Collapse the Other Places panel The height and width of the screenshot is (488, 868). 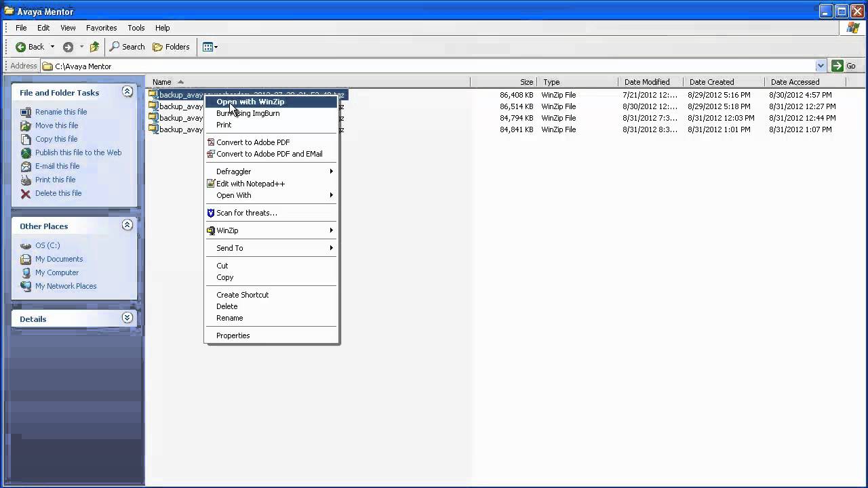click(127, 225)
